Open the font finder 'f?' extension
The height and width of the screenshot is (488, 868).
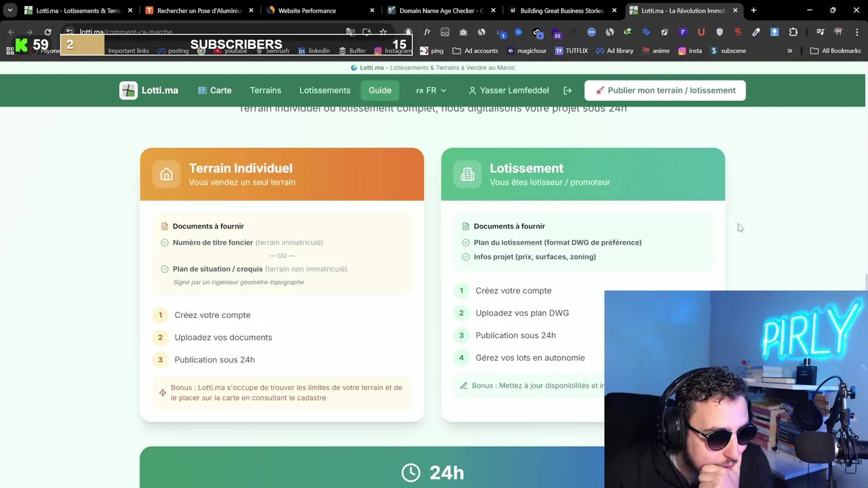point(427,32)
